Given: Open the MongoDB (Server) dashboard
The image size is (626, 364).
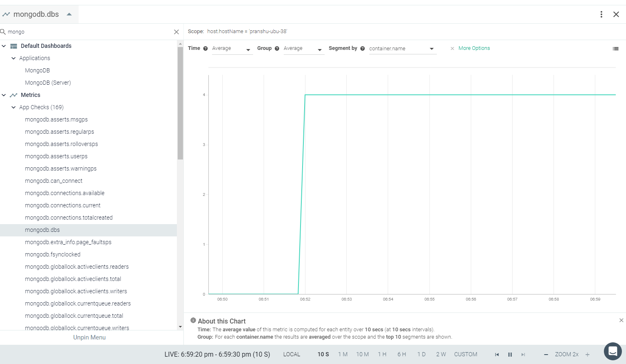Looking at the screenshot, I should point(48,83).
